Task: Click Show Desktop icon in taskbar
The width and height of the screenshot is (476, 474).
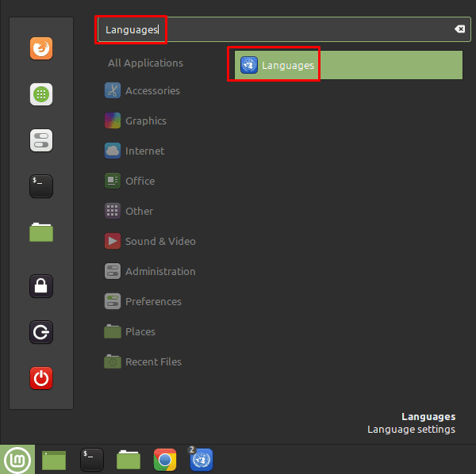Action: pyautogui.click(x=54, y=460)
